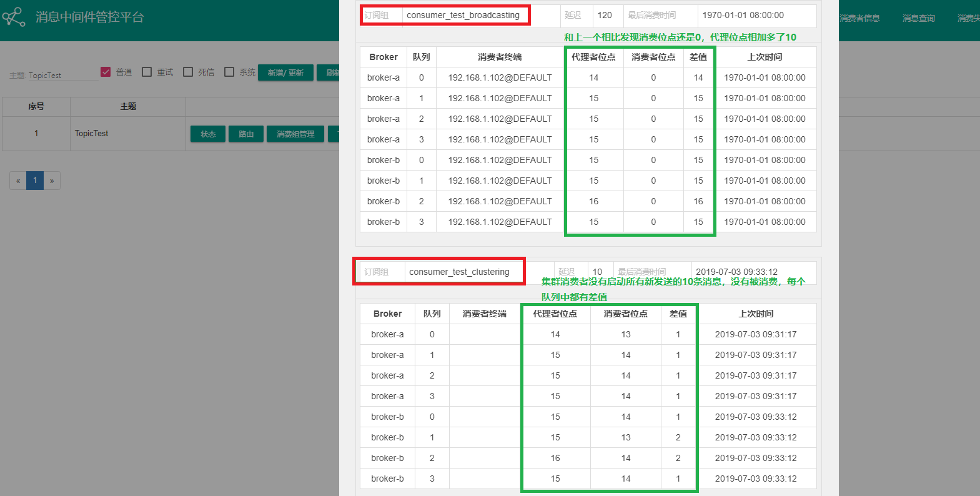Click 消费者终端 header in broadcasting table

(500, 57)
